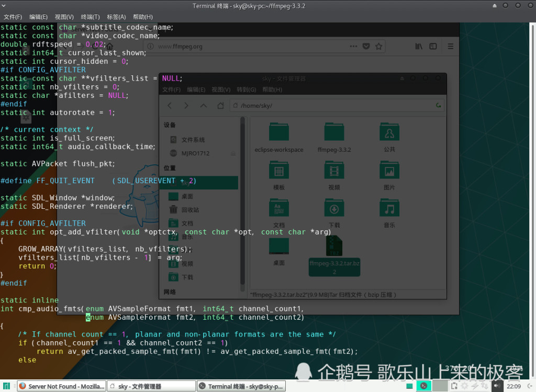Select the ffmpeg-3.3.2 folder
This screenshot has height=392, width=536.
pyautogui.click(x=334, y=138)
